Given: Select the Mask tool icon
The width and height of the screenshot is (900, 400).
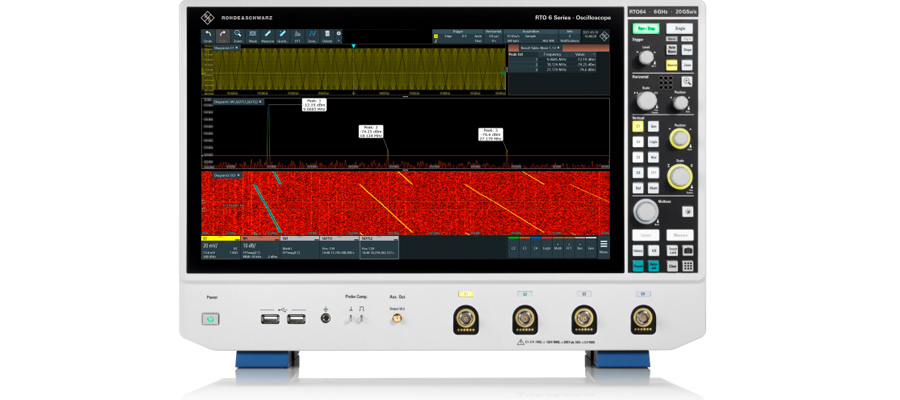Looking at the screenshot, I should pos(253,35).
